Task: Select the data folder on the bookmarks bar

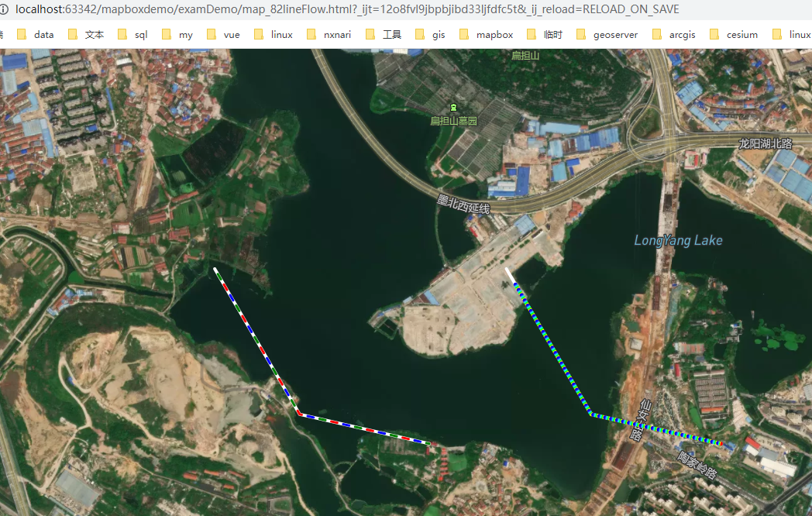Action: point(35,34)
